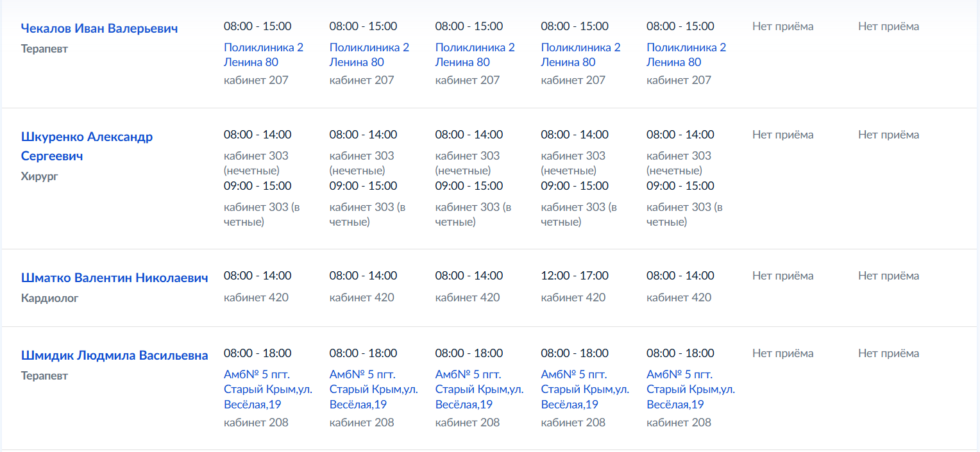Click fourth-column Поликлиника 2 Ленина 80 link
The width and height of the screenshot is (980, 452).
(x=581, y=54)
